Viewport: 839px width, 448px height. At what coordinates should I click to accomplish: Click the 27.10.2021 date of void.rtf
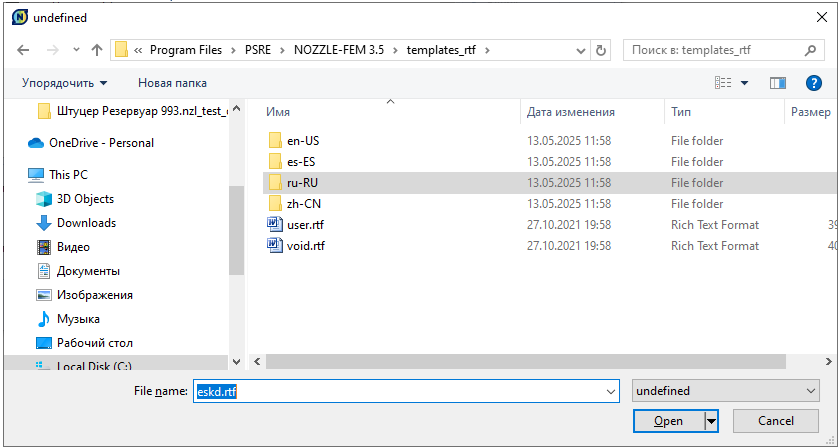pyautogui.click(x=569, y=246)
